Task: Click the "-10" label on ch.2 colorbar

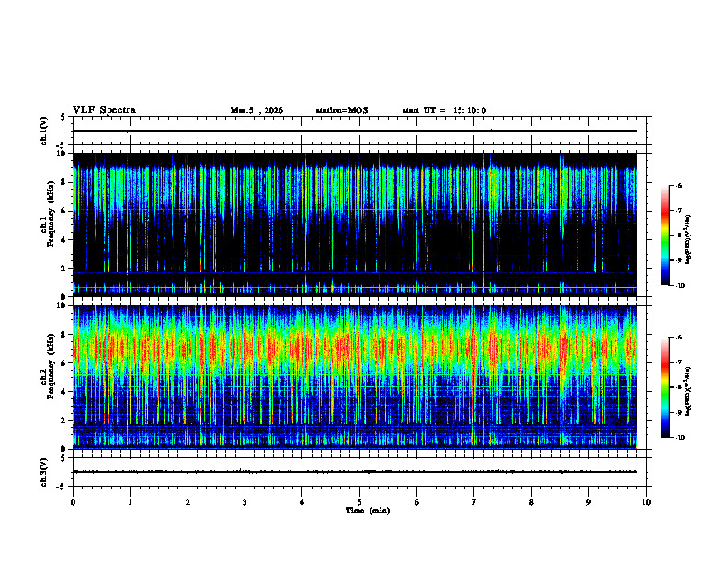Action: pyautogui.click(x=680, y=438)
